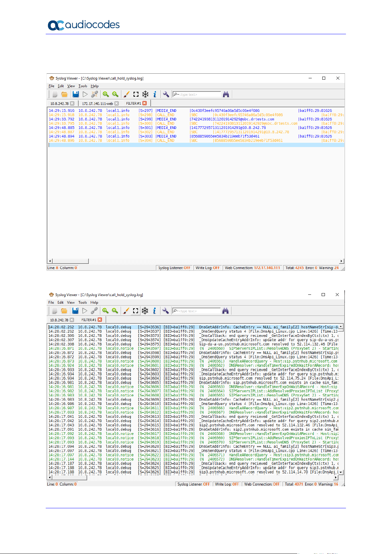Select log row with S=304 CALL_END
The height and width of the screenshot is (554, 392).
tap(196, 140)
